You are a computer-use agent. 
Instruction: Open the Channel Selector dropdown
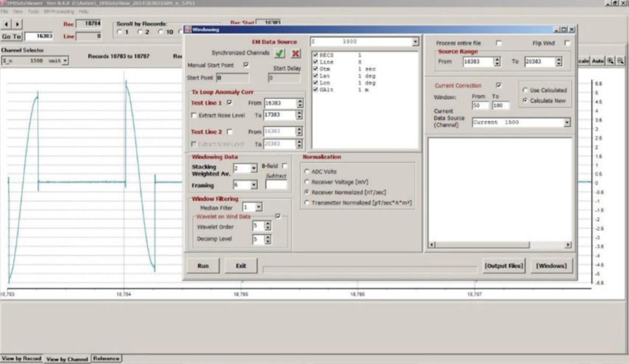tap(65, 60)
